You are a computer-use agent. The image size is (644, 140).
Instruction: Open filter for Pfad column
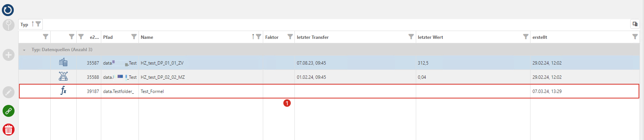click(x=134, y=37)
